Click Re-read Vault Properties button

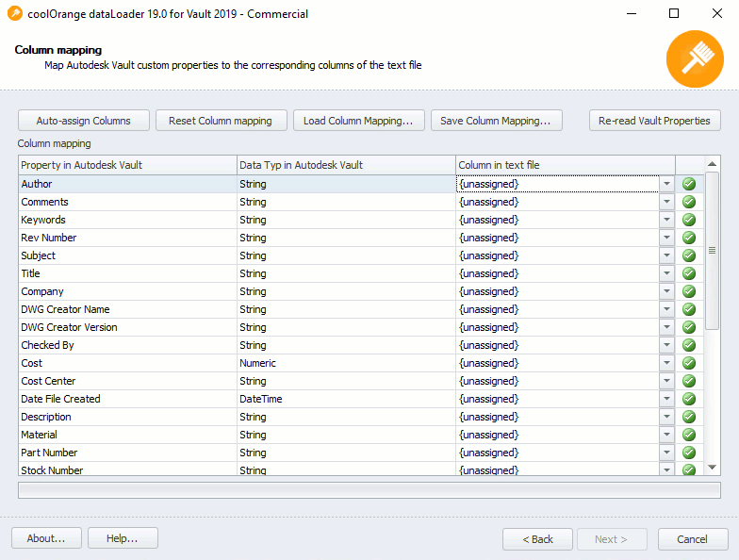pyautogui.click(x=654, y=121)
